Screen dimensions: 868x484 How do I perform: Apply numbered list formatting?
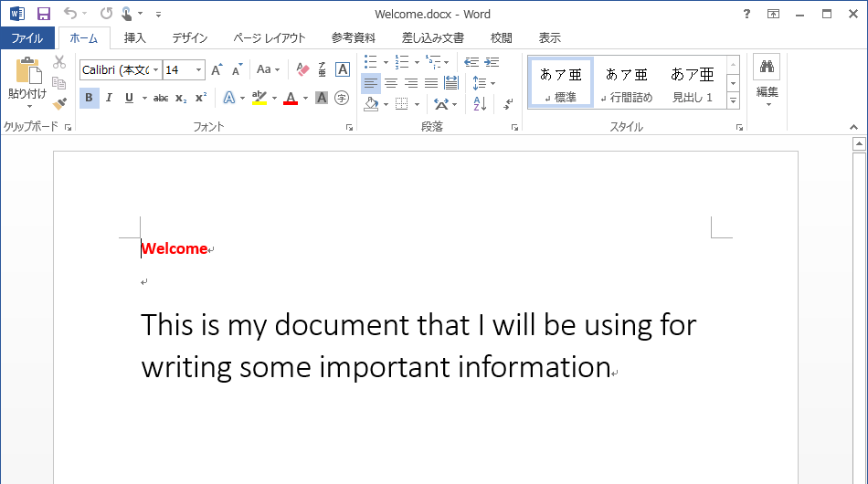[x=402, y=62]
